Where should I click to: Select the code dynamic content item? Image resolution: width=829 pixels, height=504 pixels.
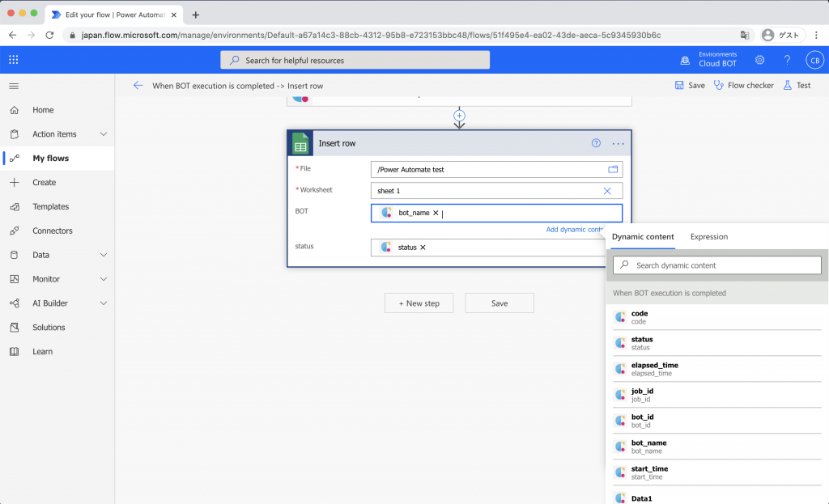point(717,317)
